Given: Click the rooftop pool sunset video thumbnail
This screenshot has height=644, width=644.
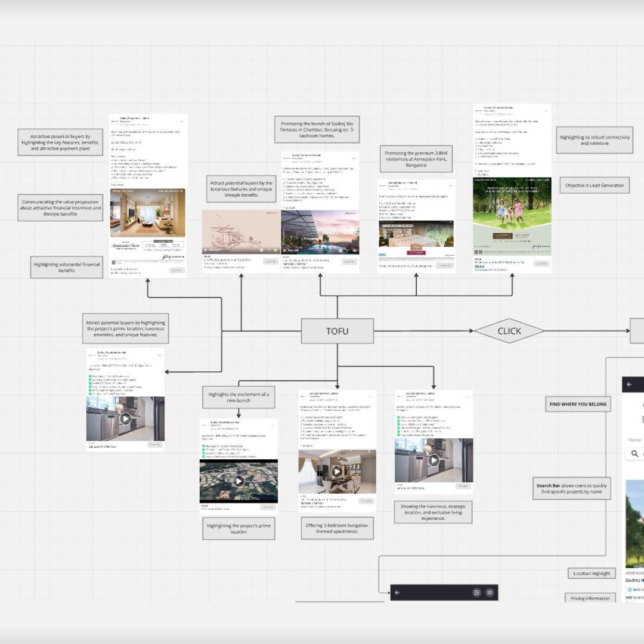Looking at the screenshot, I should (x=320, y=232).
